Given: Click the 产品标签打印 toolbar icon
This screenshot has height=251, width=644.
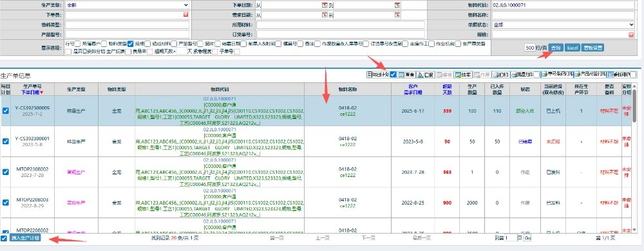Looking at the screenshot, I should point(578,74).
